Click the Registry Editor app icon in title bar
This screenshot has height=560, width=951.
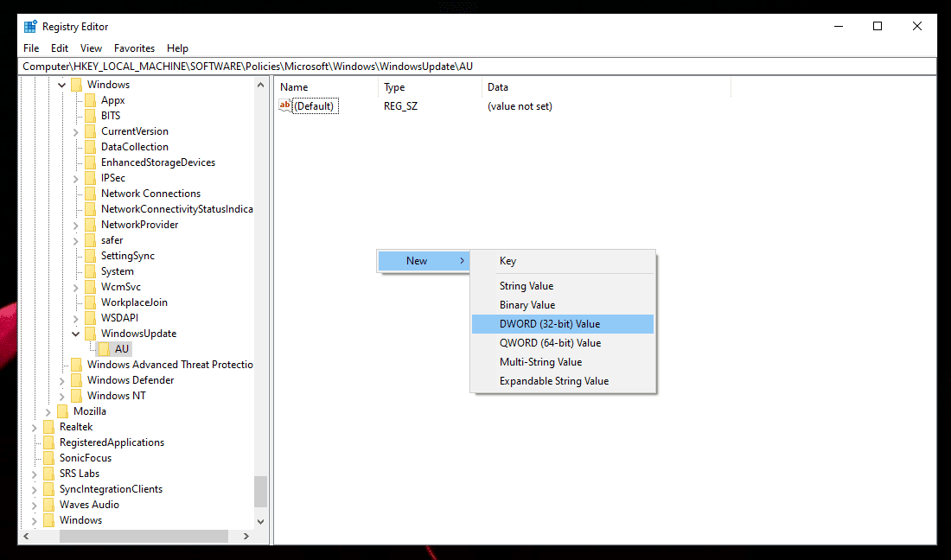tap(30, 27)
